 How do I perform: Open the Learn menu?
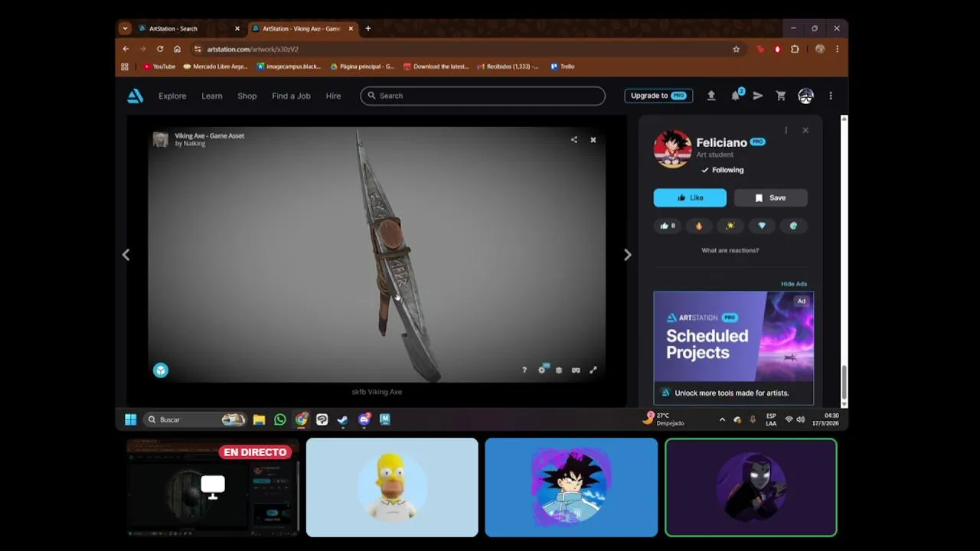point(212,96)
